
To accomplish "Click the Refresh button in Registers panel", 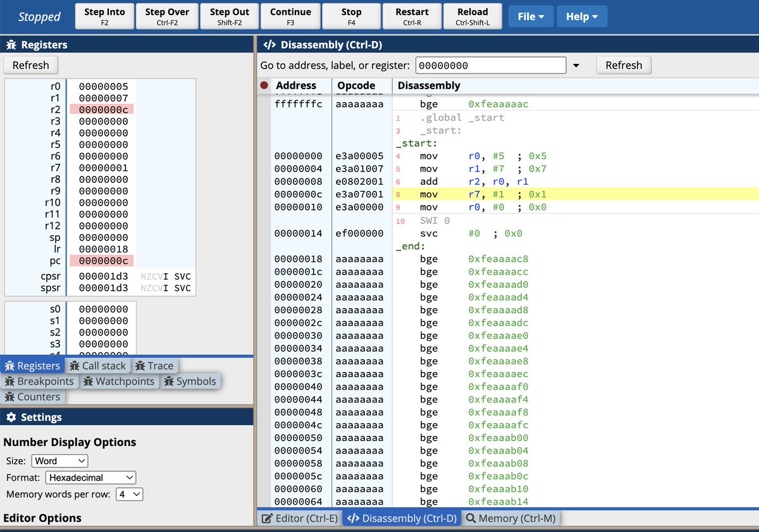I will click(30, 65).
